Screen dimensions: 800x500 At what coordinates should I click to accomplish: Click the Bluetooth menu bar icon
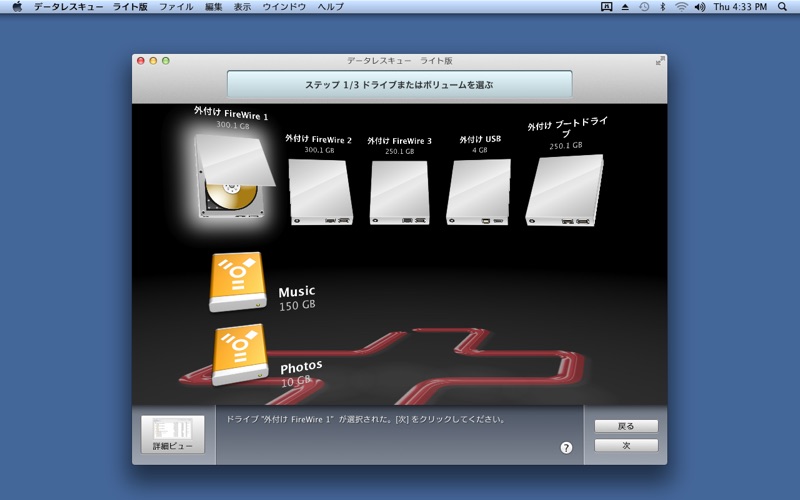pos(663,7)
